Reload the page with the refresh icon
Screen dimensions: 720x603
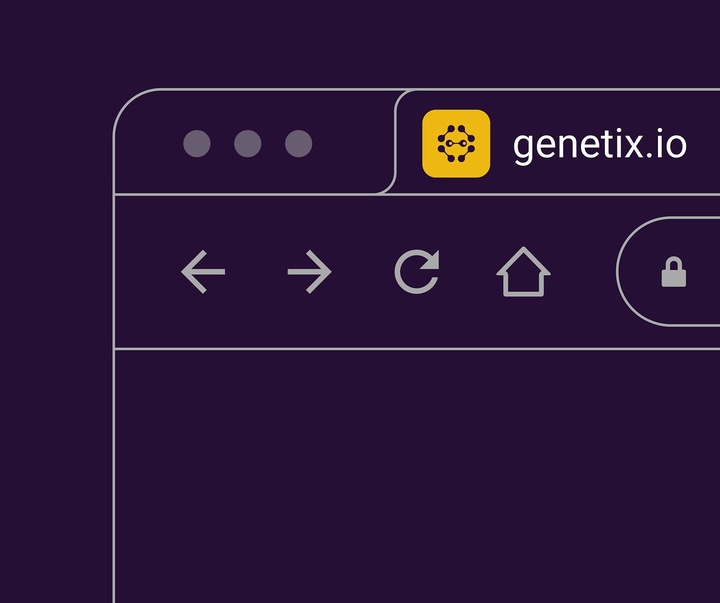click(417, 272)
